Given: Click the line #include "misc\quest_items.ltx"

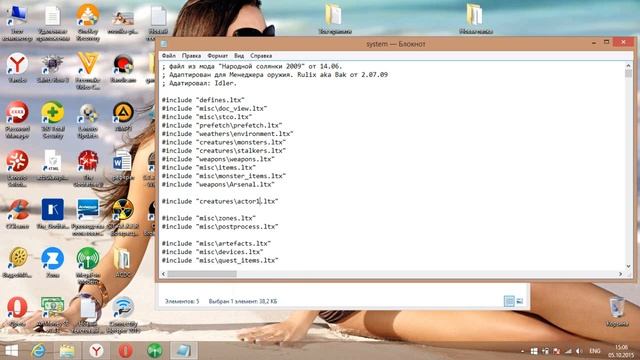Looking at the screenshot, I should pos(220,260).
